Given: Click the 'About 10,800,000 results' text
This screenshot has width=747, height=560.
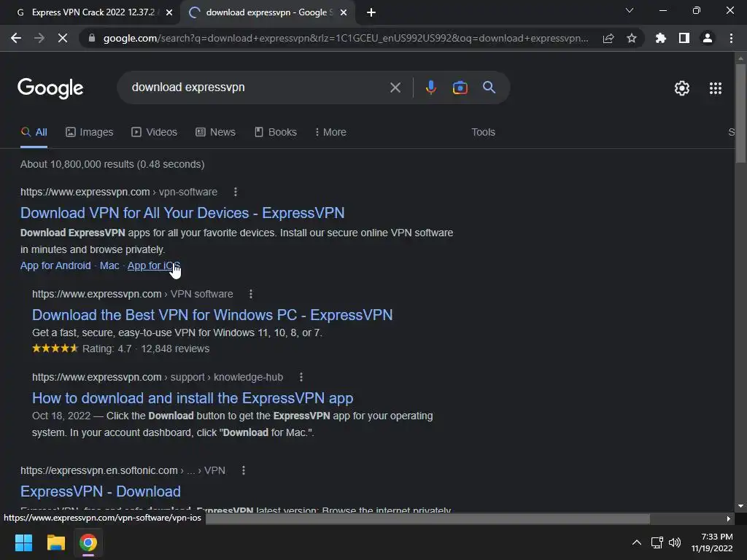Looking at the screenshot, I should (112, 164).
